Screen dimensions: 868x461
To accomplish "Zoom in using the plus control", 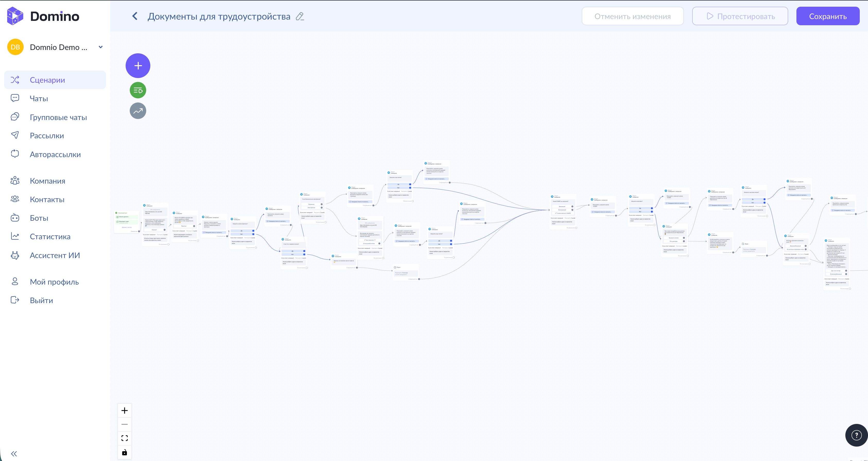I will pyautogui.click(x=124, y=411).
